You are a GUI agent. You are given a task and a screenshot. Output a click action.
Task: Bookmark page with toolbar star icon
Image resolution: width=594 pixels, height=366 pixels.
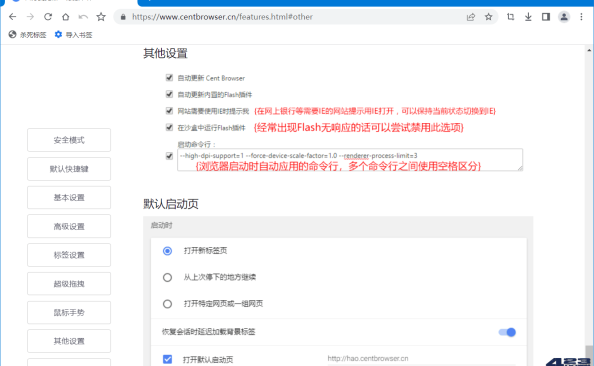pos(101,17)
